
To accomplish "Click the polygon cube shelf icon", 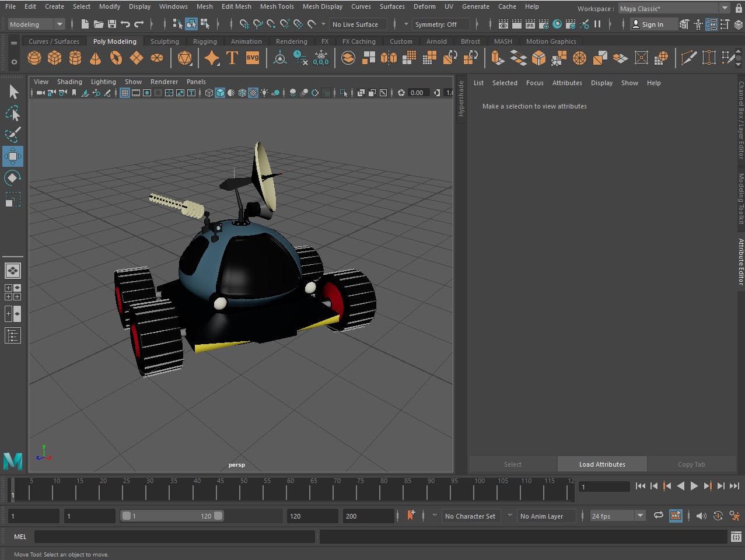I will click(55, 58).
